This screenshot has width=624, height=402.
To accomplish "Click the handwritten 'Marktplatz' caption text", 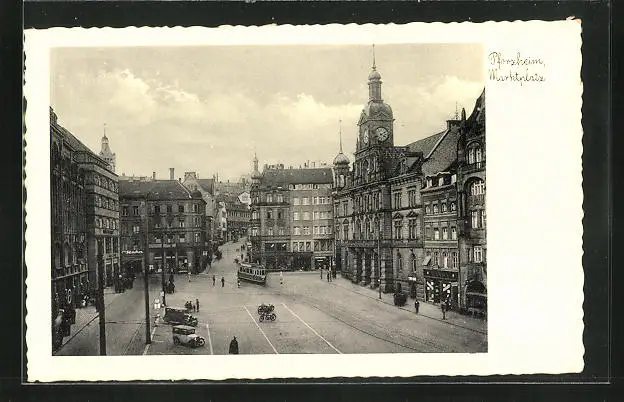I will pyautogui.click(x=517, y=76).
